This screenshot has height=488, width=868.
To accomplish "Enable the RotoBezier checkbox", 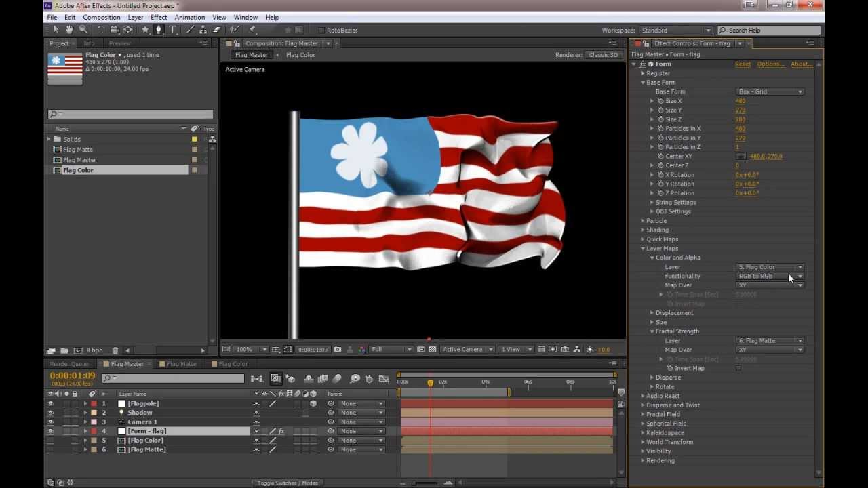I will [x=321, y=30].
